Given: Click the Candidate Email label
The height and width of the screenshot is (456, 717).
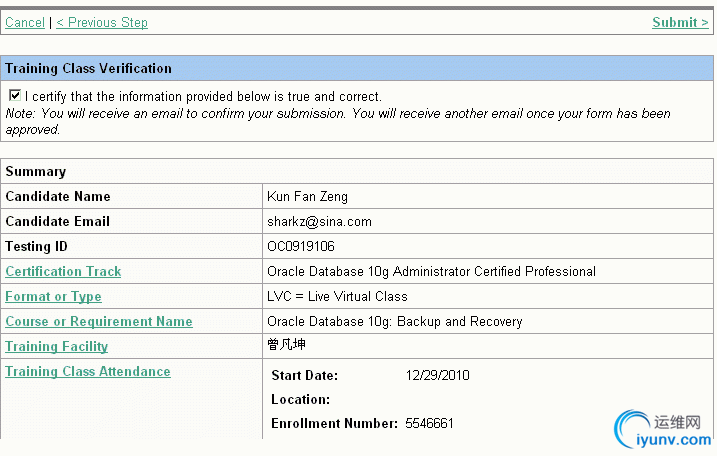Looking at the screenshot, I should tap(57, 221).
